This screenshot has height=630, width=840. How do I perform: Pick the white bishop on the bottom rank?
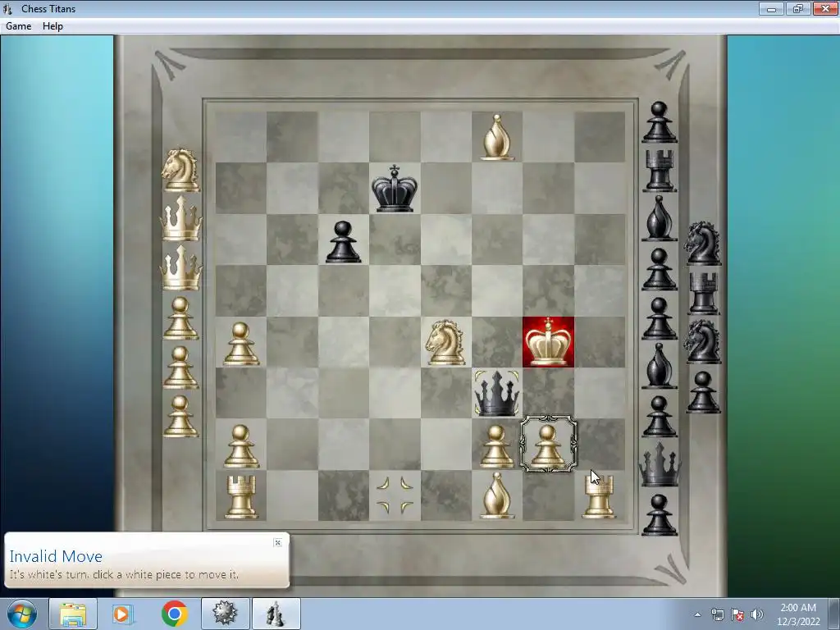(x=496, y=495)
